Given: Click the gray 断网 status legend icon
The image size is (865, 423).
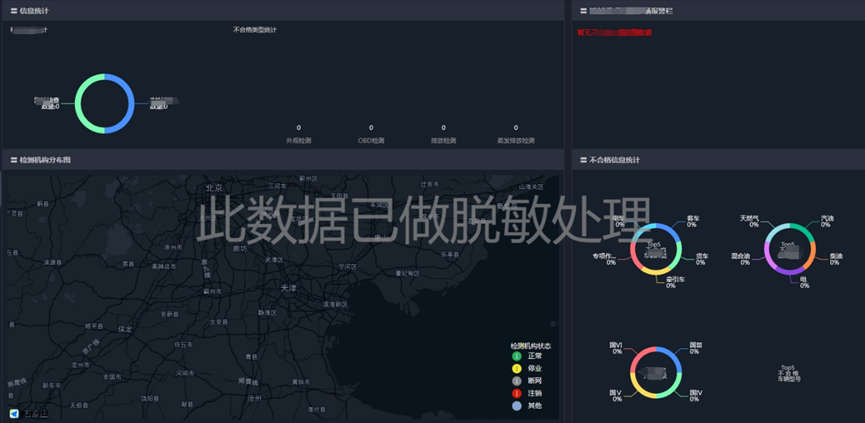Looking at the screenshot, I should (517, 381).
